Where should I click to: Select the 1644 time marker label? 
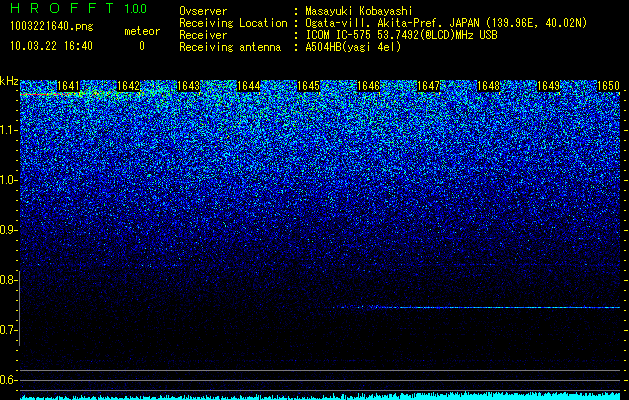pos(248,86)
